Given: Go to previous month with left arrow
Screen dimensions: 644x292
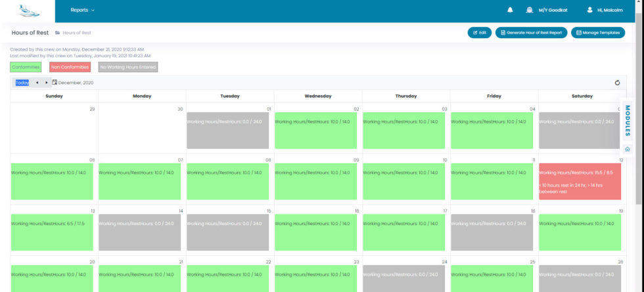Looking at the screenshot, I should click(37, 83).
